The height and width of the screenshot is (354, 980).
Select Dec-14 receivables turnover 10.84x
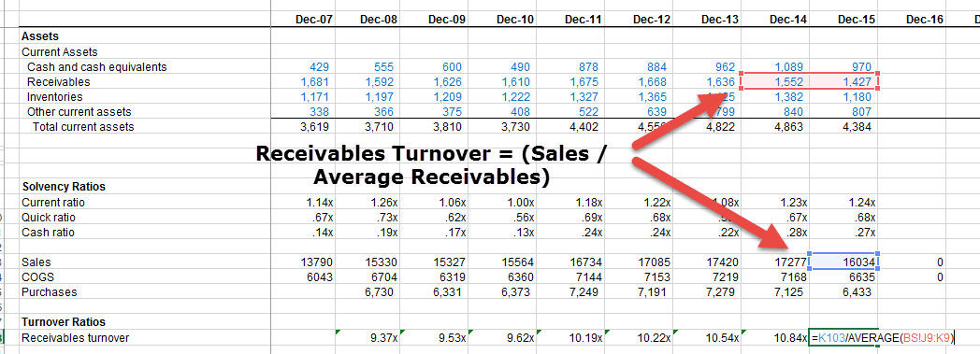point(774,338)
